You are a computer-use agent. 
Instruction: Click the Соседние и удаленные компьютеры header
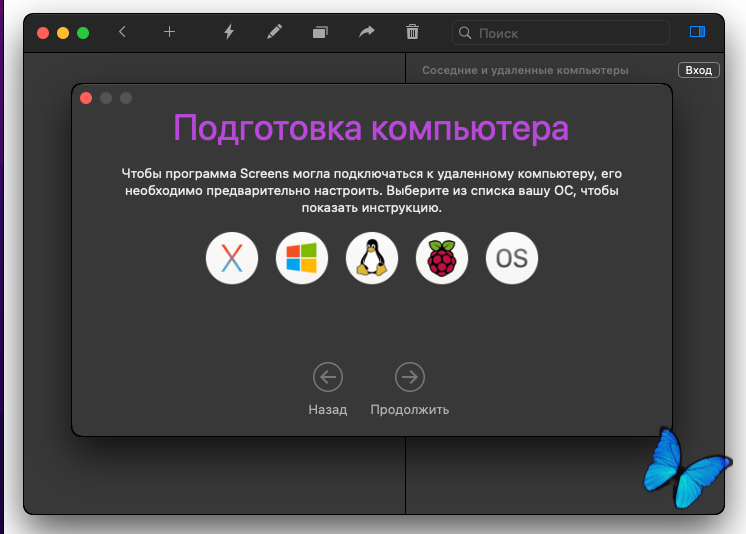[525, 70]
